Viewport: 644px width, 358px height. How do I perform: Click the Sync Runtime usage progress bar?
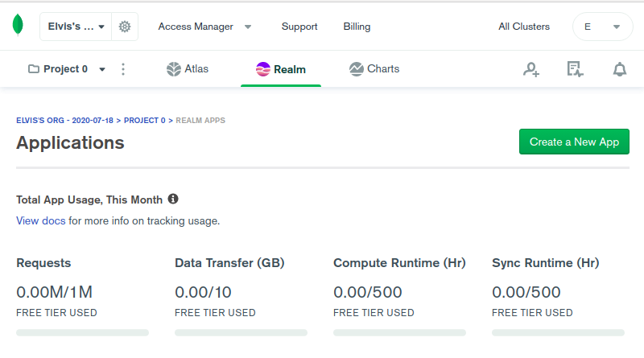558,332
